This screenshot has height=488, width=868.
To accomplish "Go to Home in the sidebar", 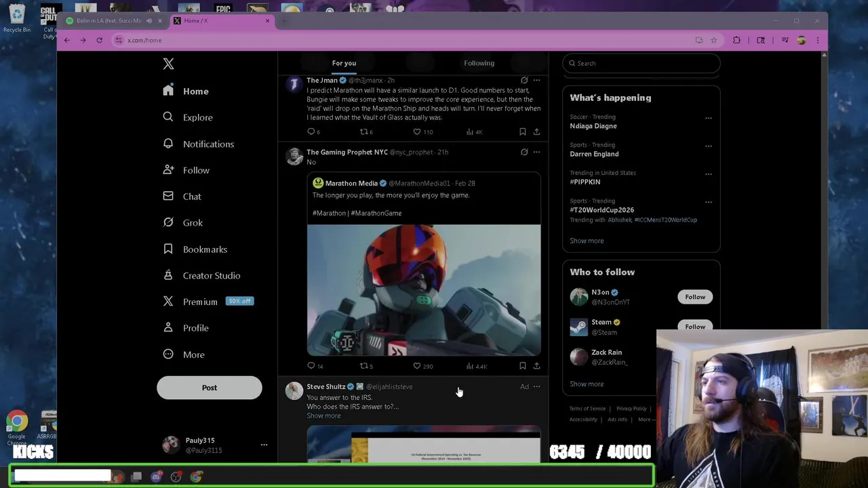I will (186, 91).
